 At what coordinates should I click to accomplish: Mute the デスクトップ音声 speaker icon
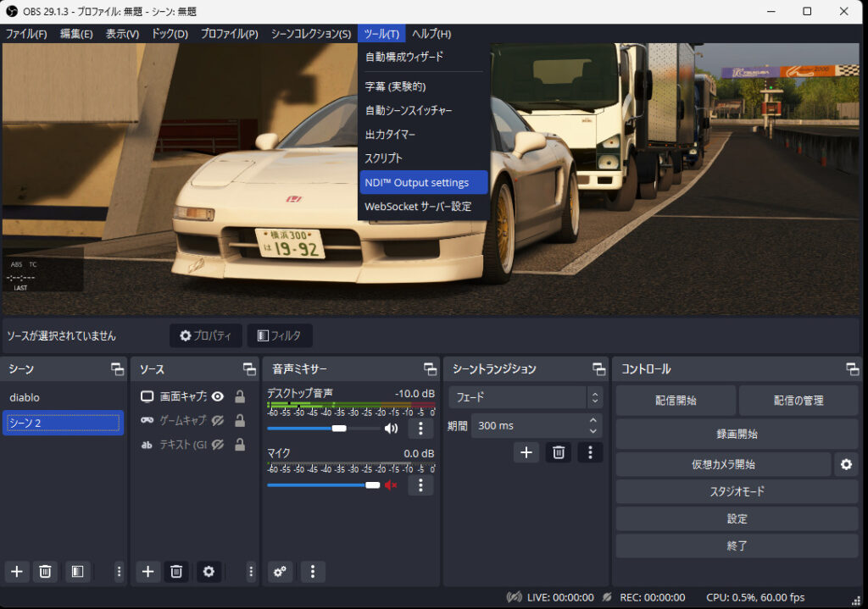coord(391,429)
